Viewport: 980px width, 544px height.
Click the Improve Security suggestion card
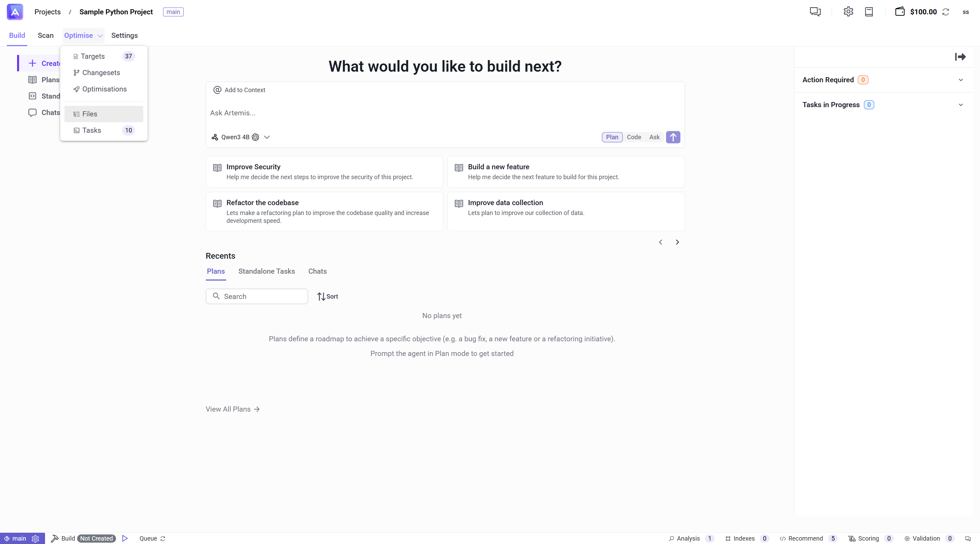[x=324, y=172]
